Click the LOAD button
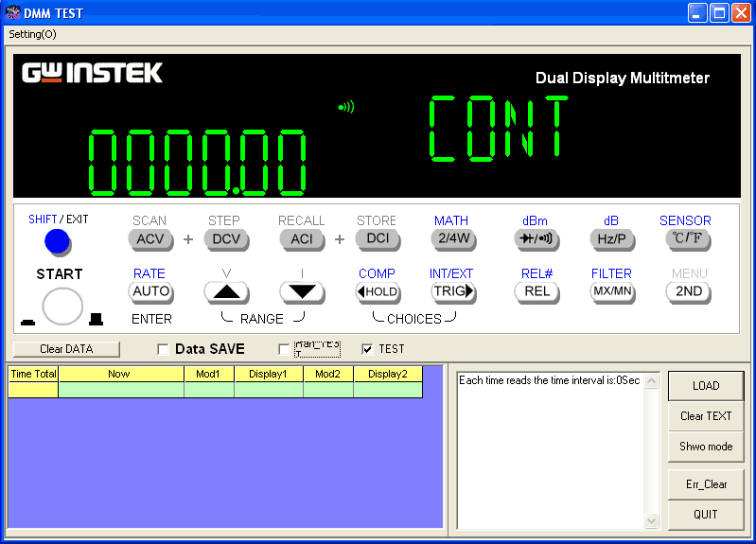 [705, 386]
